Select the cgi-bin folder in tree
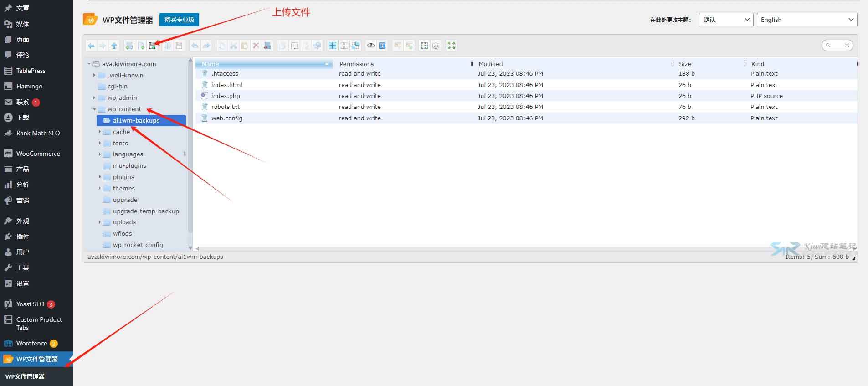Viewport: 868px width, 386px height. [x=118, y=86]
